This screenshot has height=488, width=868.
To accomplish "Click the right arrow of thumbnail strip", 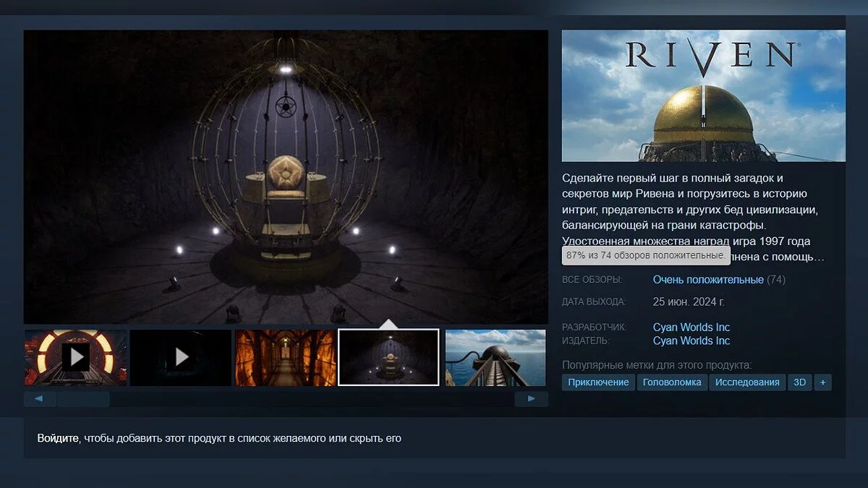I will [x=532, y=399].
